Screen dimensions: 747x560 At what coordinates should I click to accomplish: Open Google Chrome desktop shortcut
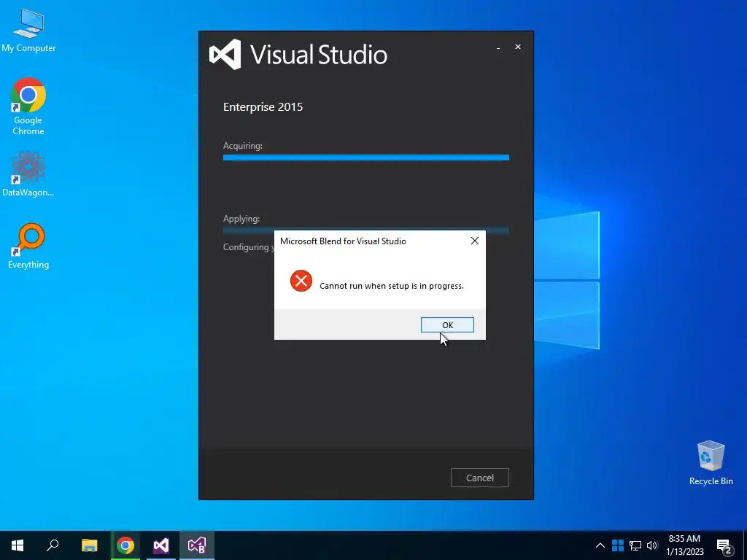[28, 106]
